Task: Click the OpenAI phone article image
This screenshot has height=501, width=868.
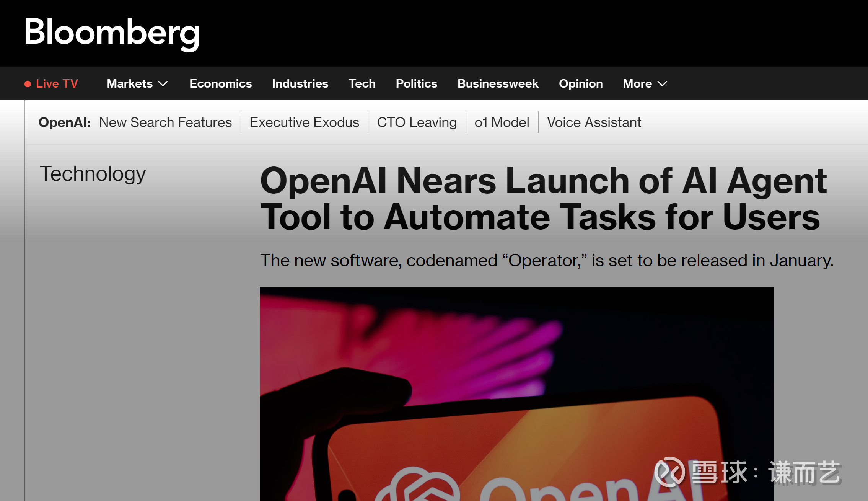Action: pos(516,393)
